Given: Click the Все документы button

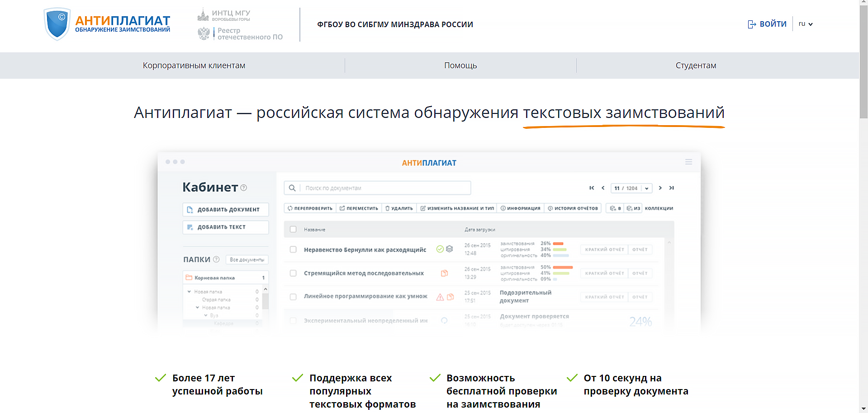Looking at the screenshot, I should [247, 260].
